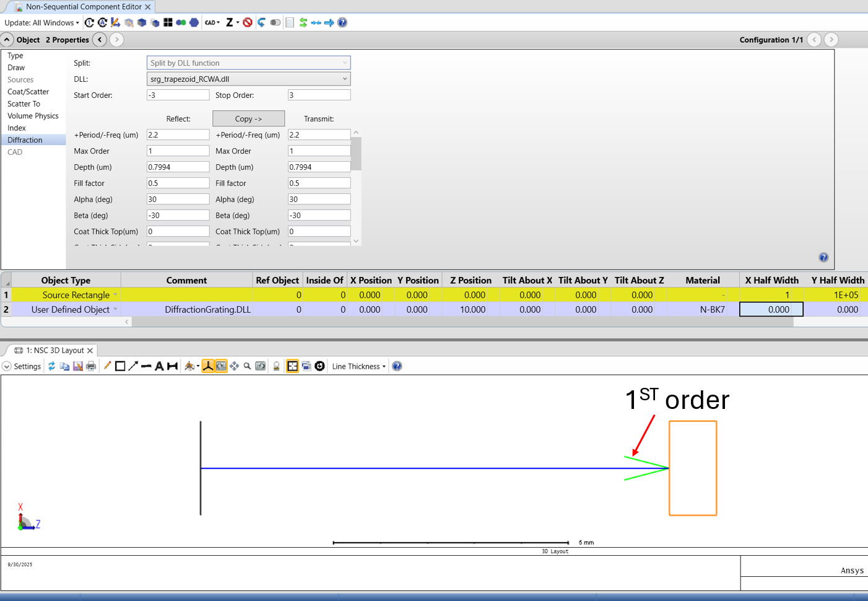Select the Text annotation tool
This screenshot has width=868, height=601.
(159, 366)
